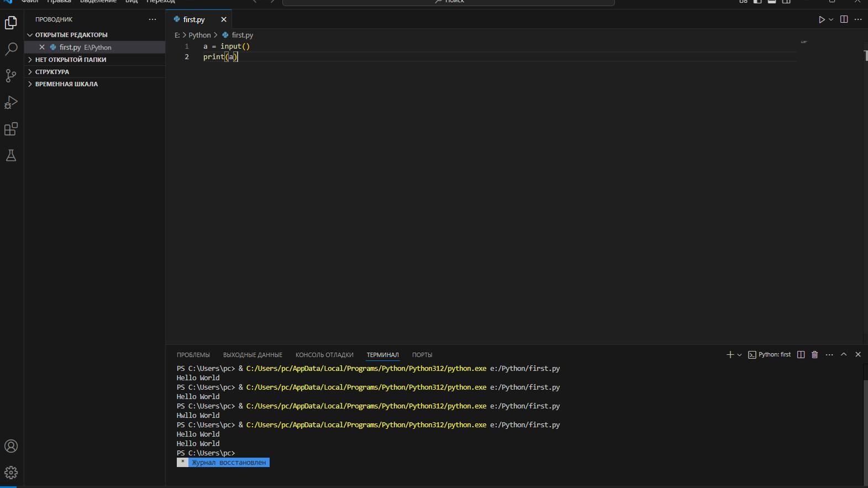Expand the ВРЕМЕННАЯ ШКАЛА section
Viewport: 868px width, 488px height.
[x=66, y=84]
